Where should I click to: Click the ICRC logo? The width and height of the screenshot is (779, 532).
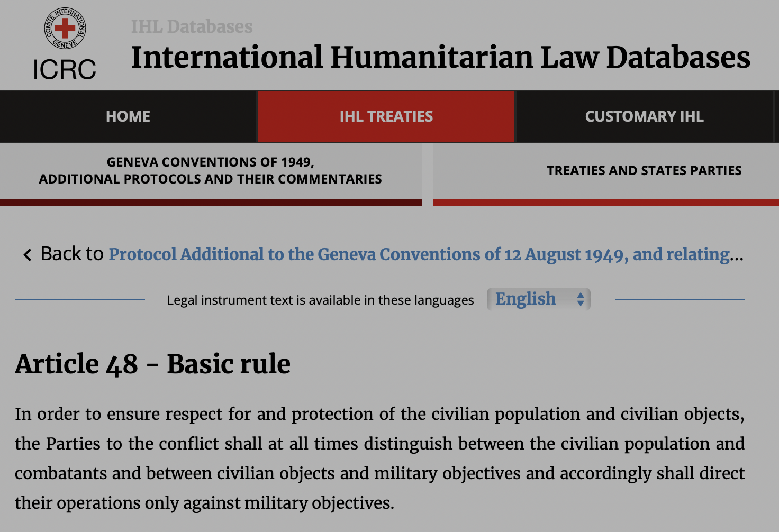click(65, 44)
